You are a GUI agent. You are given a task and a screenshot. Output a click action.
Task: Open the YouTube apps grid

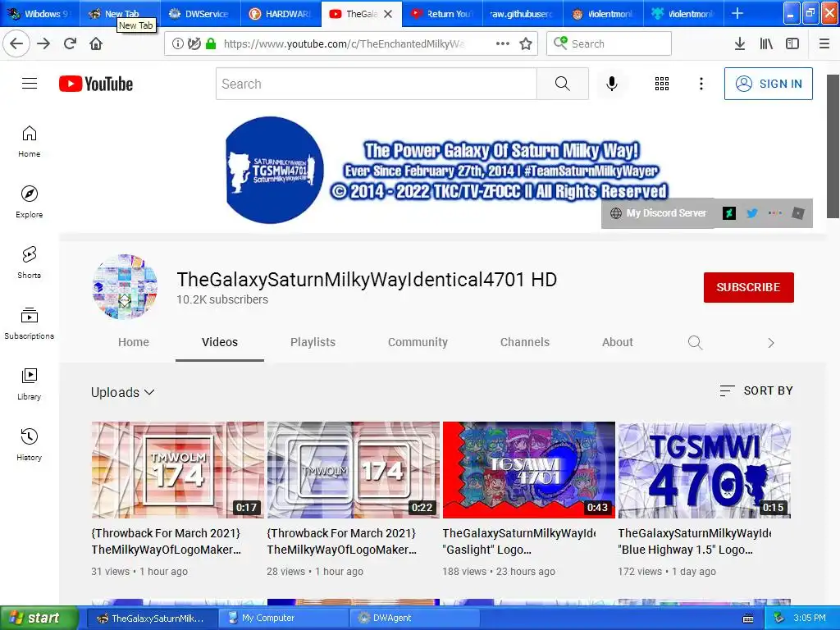tap(662, 84)
